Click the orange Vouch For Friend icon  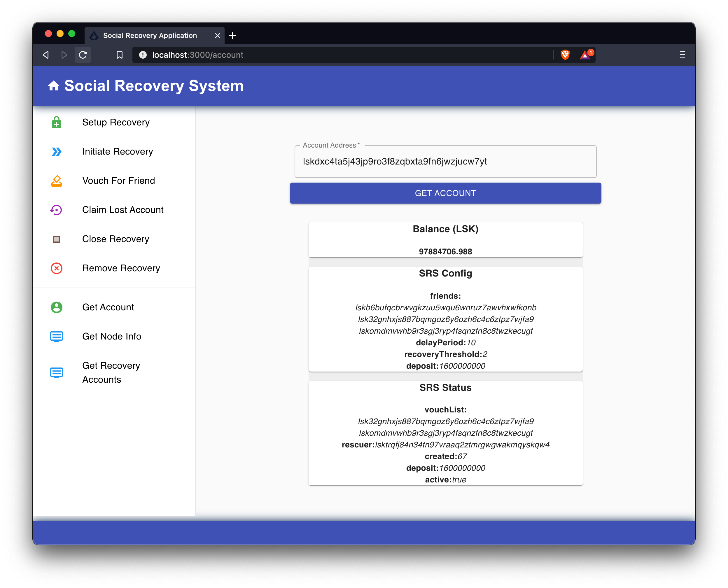point(57,181)
